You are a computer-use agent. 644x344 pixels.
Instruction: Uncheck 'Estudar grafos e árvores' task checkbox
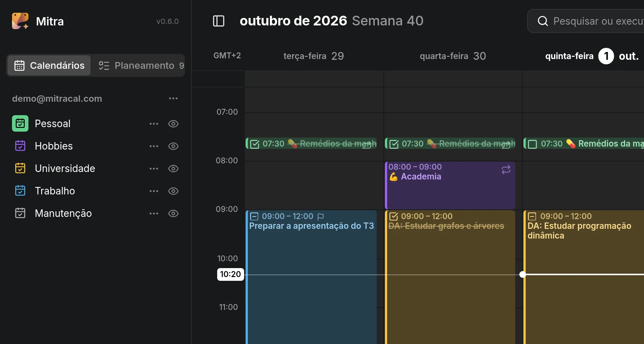pyautogui.click(x=394, y=216)
